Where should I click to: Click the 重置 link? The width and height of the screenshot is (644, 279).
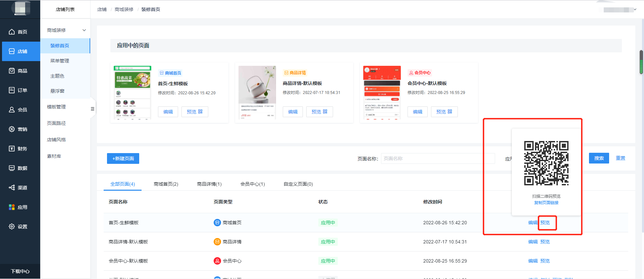[x=621, y=158]
